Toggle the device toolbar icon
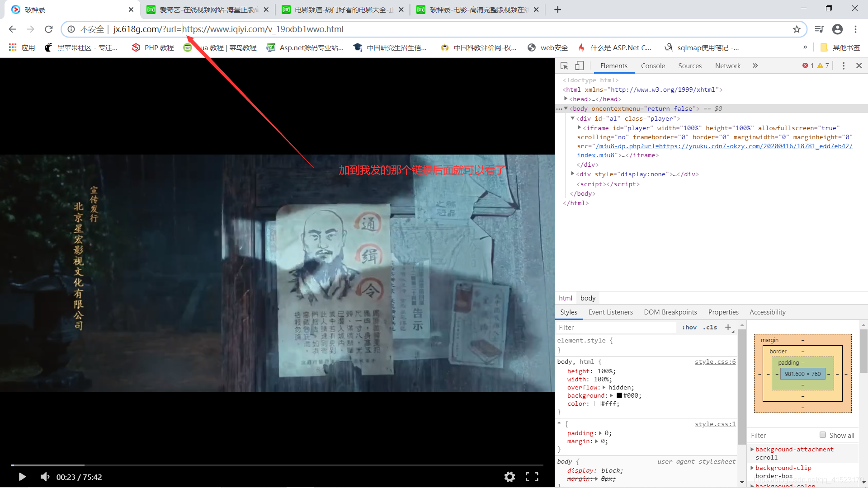This screenshot has width=868, height=488. (579, 66)
